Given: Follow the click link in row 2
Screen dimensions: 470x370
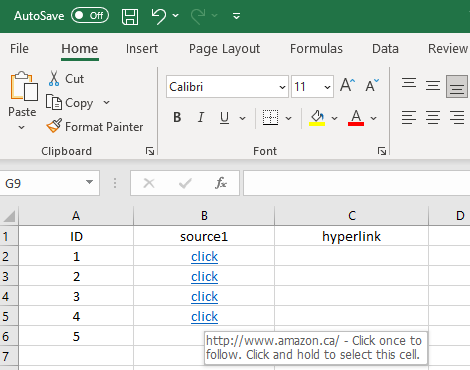Looking at the screenshot, I should [204, 257].
